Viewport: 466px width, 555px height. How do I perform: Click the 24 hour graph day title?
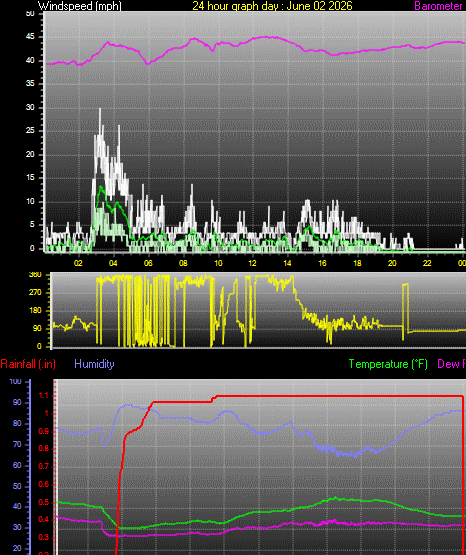click(x=272, y=6)
